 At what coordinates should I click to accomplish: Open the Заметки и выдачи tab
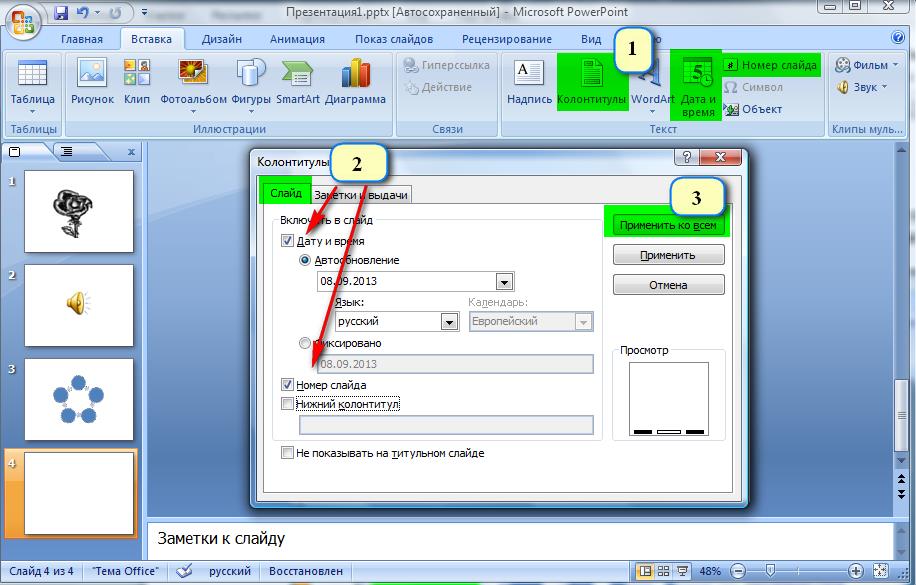pos(360,195)
